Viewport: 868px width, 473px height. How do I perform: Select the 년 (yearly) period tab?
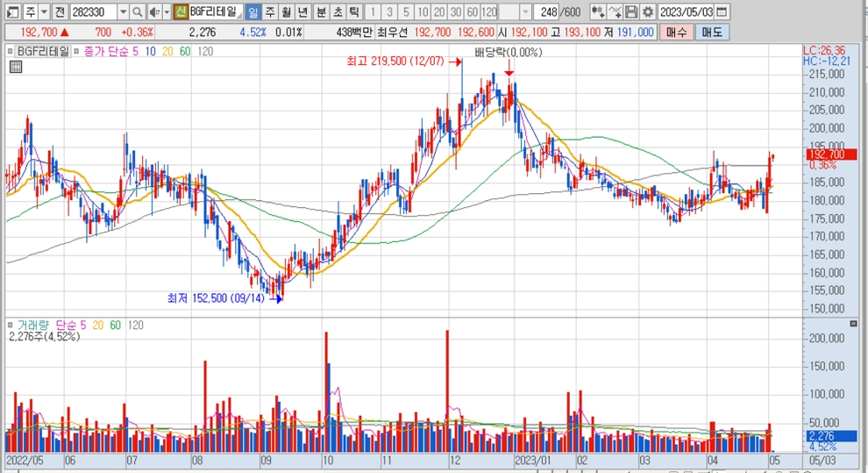(302, 12)
